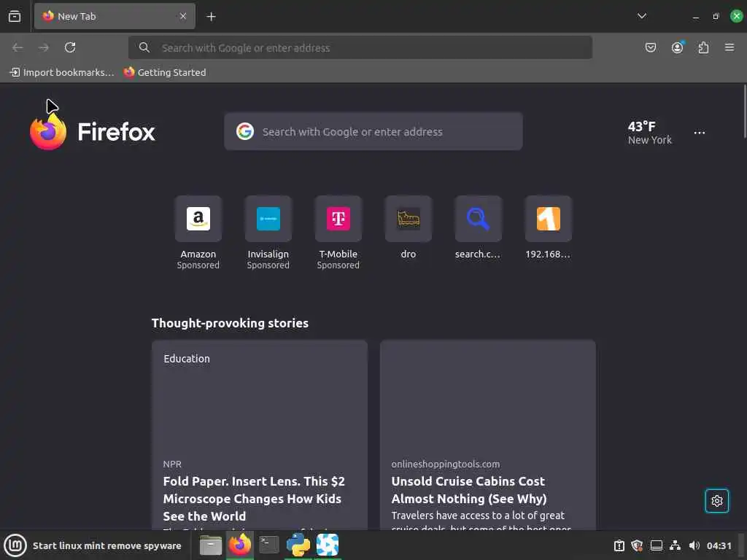Viewport: 747px width, 560px height.
Task: Open the clock showing 04:31
Action: point(719,545)
